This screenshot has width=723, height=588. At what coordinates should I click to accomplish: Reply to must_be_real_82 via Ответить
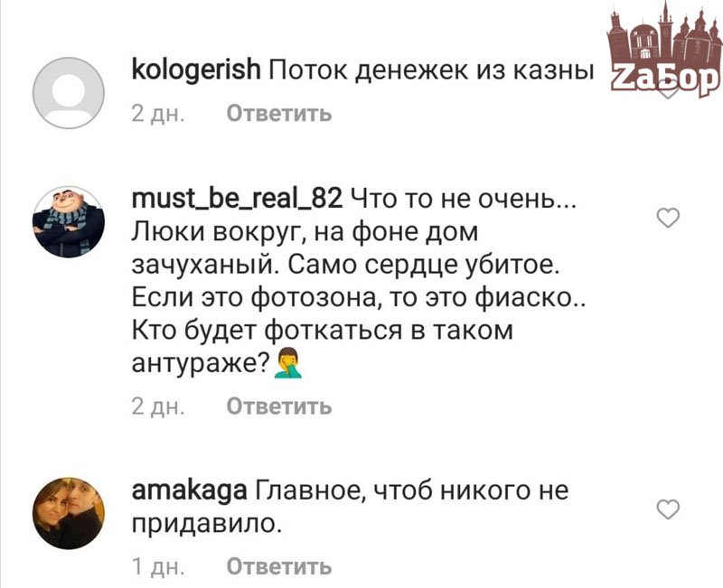279,406
